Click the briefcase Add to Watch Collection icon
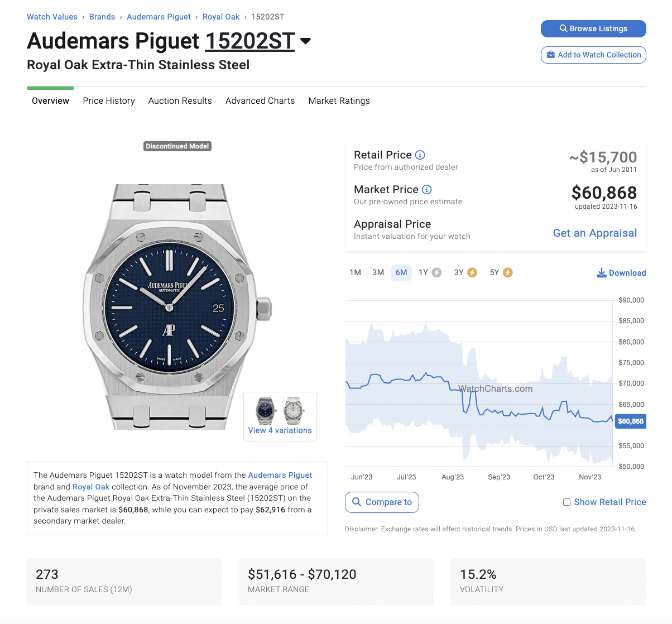672x624 pixels. [x=551, y=55]
